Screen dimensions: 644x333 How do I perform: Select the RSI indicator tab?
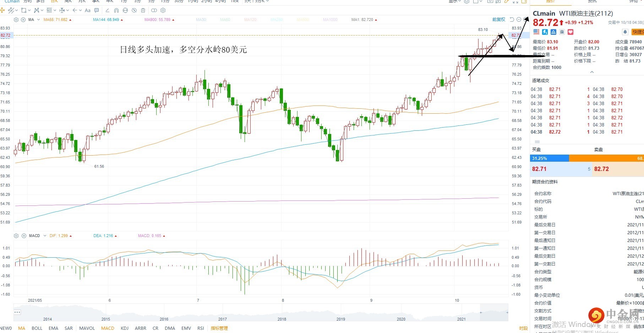coord(201,328)
